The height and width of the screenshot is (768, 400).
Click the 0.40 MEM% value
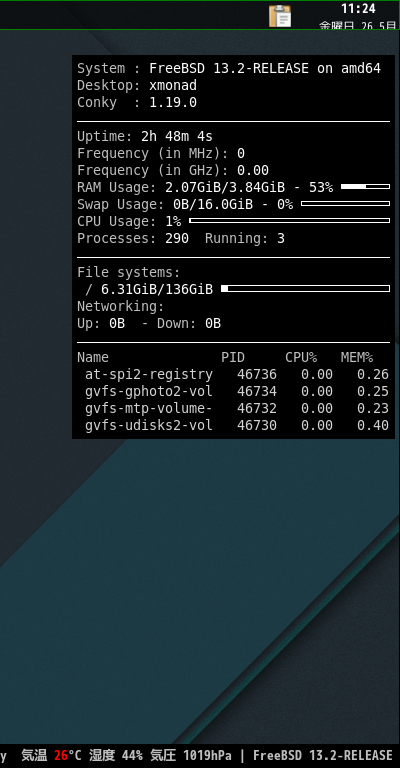click(373, 426)
